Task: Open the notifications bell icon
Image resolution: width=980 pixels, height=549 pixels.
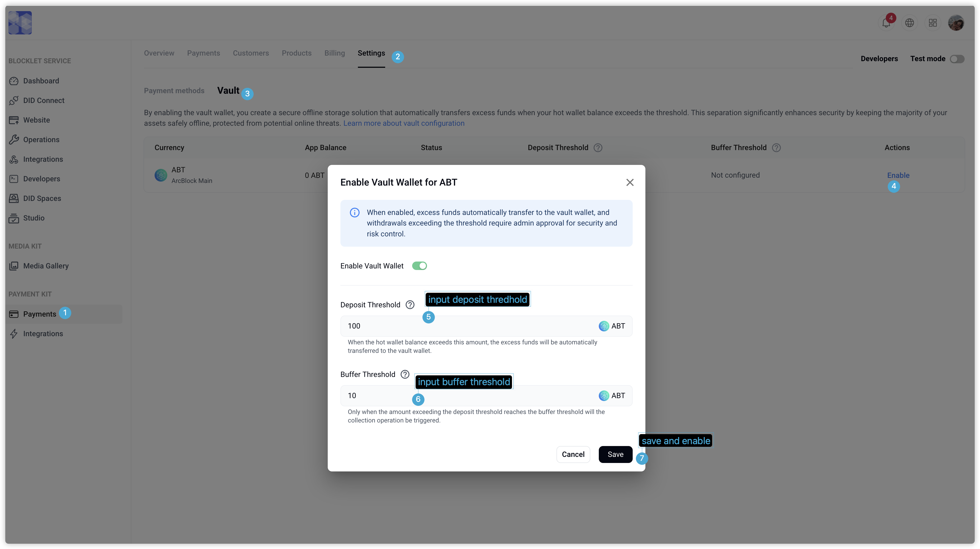Action: pos(886,23)
